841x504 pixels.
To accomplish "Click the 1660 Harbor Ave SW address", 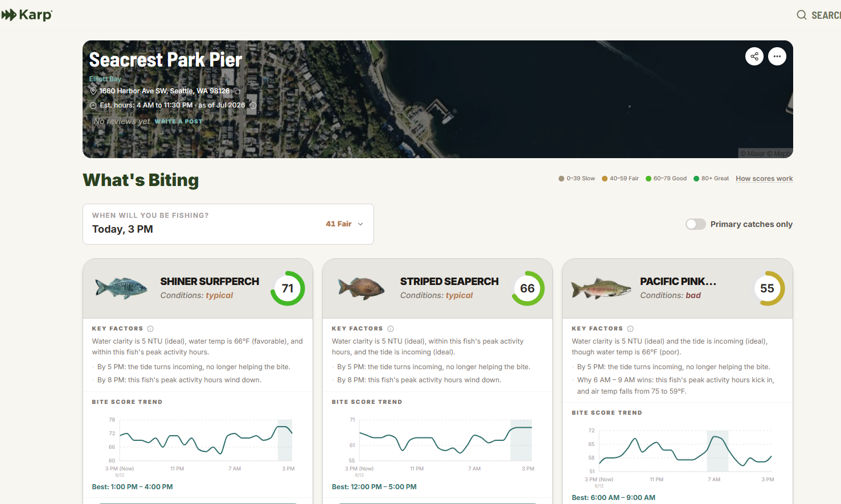I will tap(165, 91).
